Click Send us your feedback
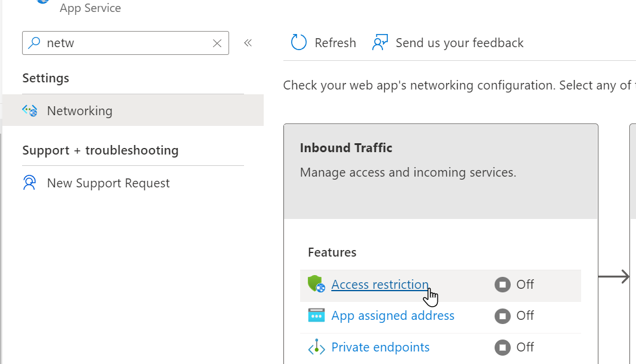Screen dimensions: 636x364 459,42
